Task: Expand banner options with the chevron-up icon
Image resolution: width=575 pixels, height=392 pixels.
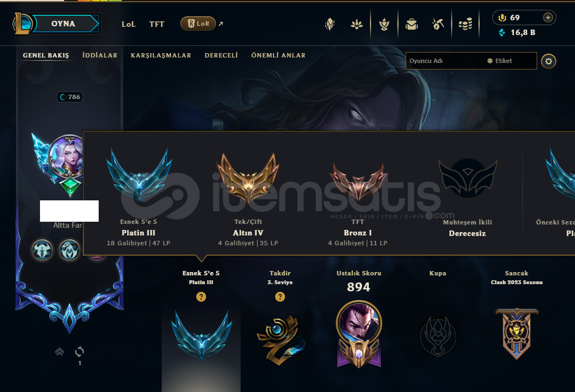Action: (x=59, y=352)
